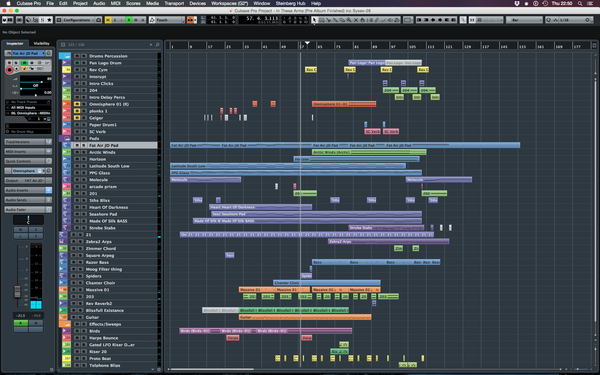This screenshot has width=600, height=375.
Task: Toggle mute on the Geiger track
Action: [x=77, y=118]
